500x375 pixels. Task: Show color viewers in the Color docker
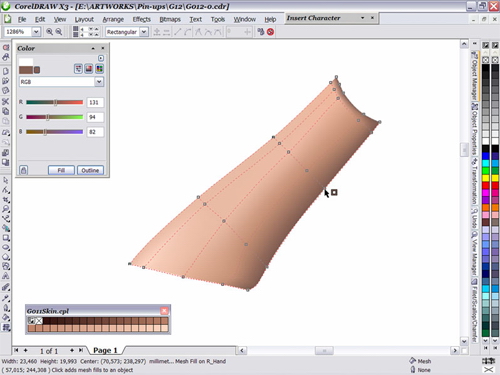click(x=89, y=69)
